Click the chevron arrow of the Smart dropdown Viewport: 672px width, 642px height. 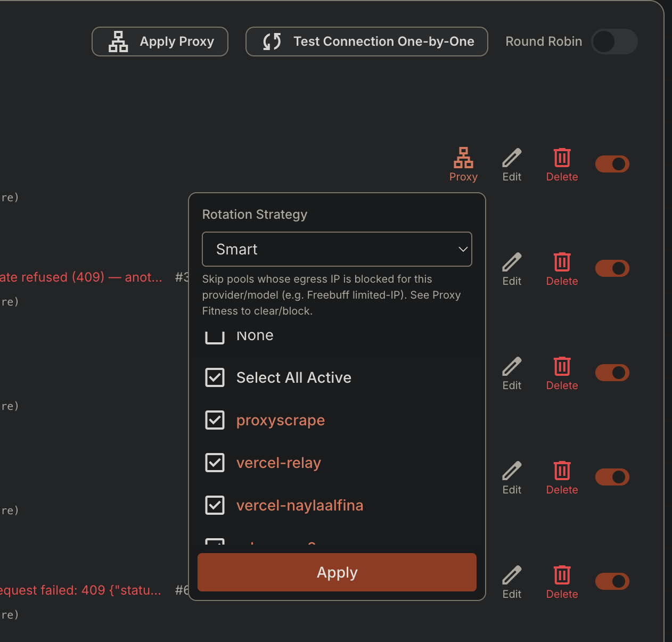463,249
